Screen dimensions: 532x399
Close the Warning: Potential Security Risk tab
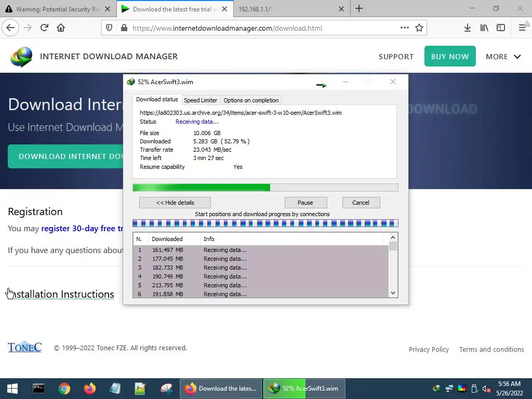108,9
